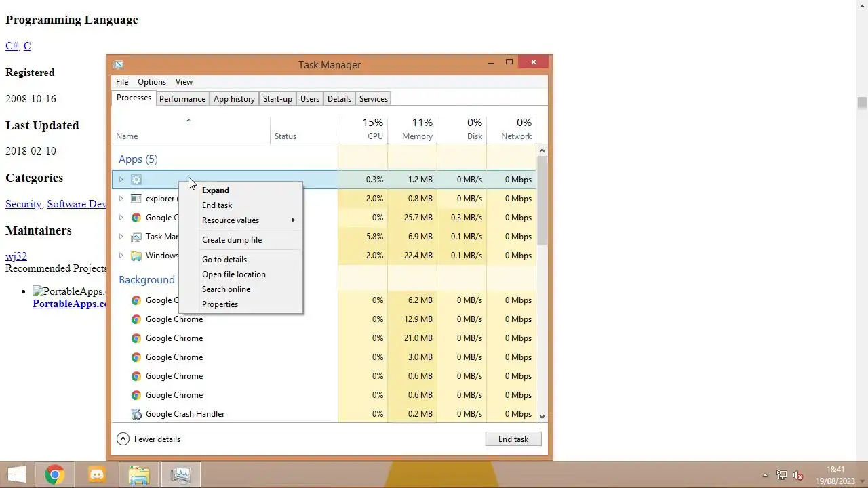The image size is (868, 488).
Task: Switch to the Services tab
Action: pyautogui.click(x=374, y=99)
